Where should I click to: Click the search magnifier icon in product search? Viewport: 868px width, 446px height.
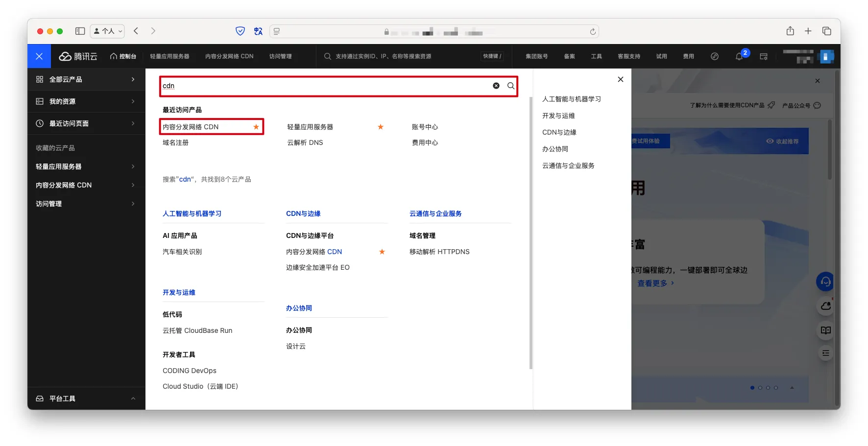510,86
